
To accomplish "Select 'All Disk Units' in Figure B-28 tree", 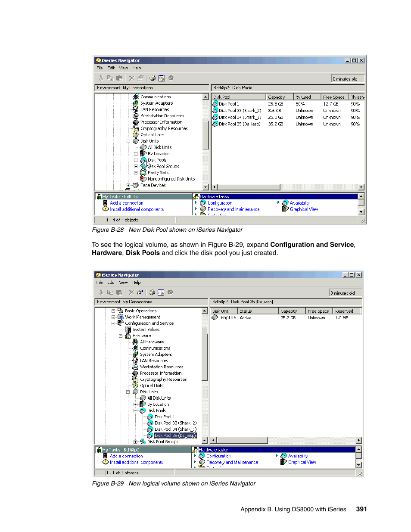I will pyautogui.click(x=160, y=147).
